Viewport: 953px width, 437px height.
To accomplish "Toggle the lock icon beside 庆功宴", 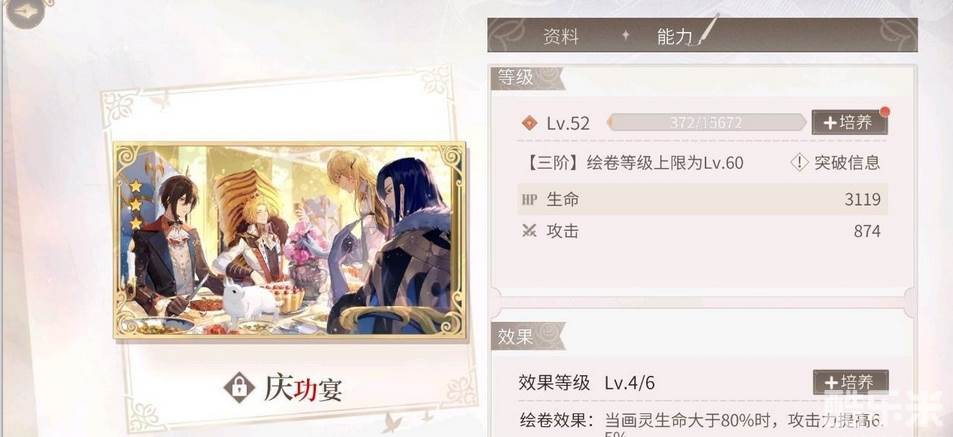I will (x=239, y=388).
